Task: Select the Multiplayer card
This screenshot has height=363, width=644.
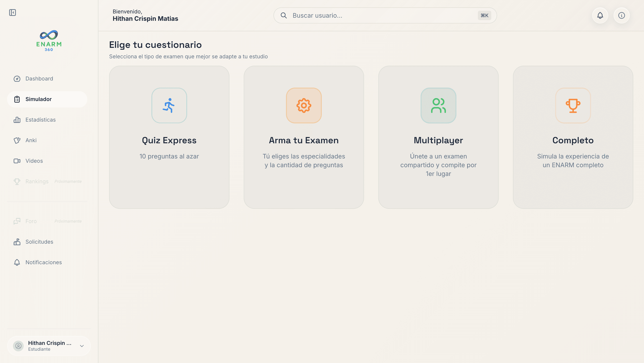Action: click(x=439, y=137)
